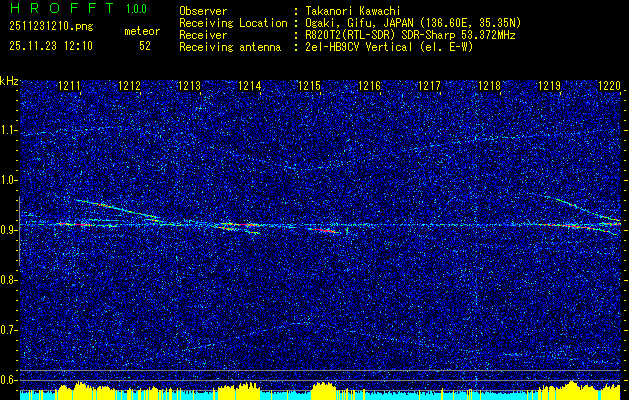Click the sloped echo trace after 1211

118,209
